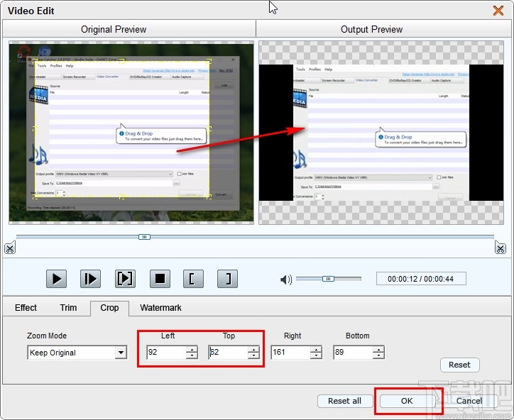Click the next frame step button

point(90,279)
